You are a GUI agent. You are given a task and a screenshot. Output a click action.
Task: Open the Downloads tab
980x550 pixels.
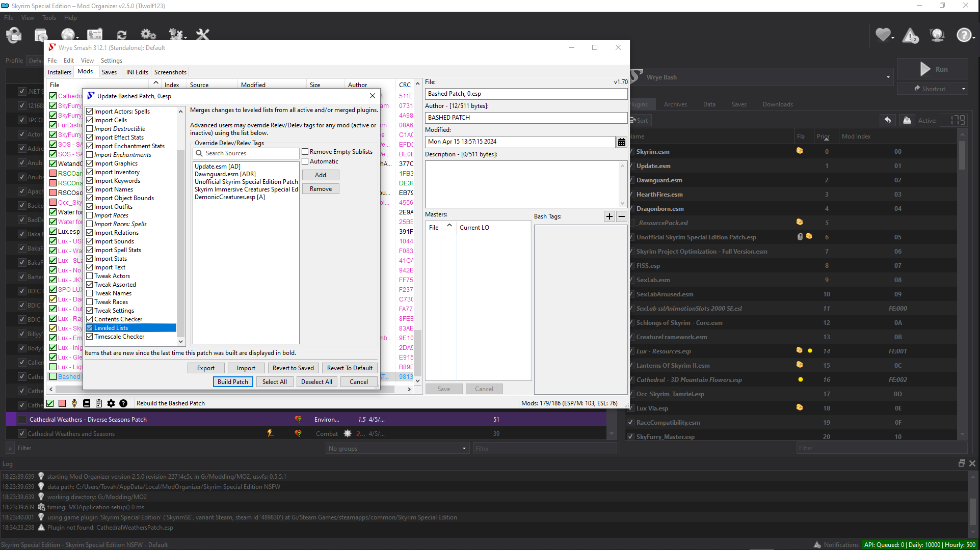point(778,104)
